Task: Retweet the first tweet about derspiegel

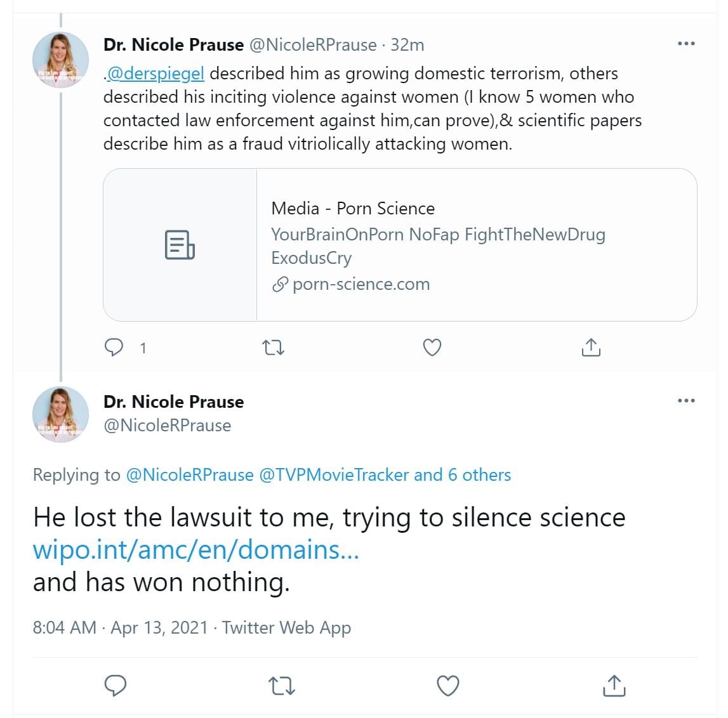Action: (x=274, y=347)
